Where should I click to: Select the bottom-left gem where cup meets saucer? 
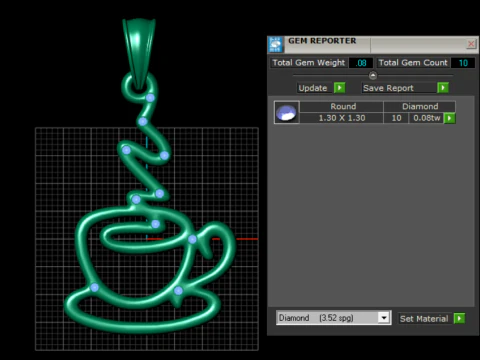tap(95, 287)
